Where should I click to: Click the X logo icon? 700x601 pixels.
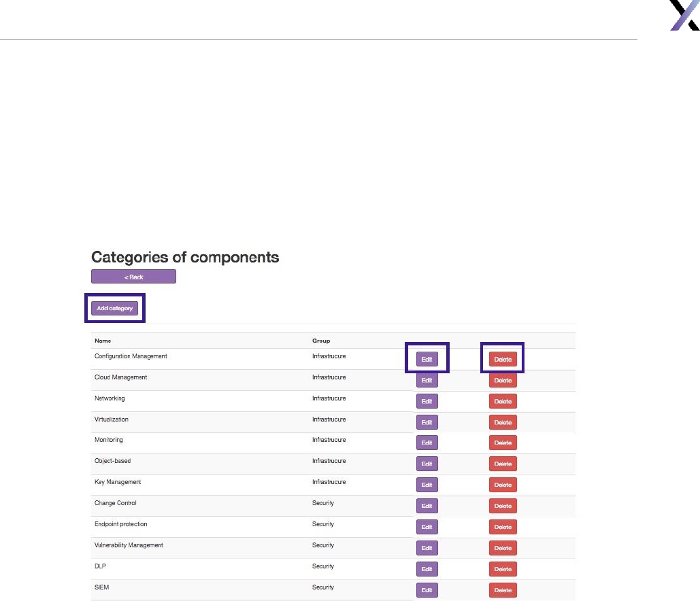pos(684,16)
